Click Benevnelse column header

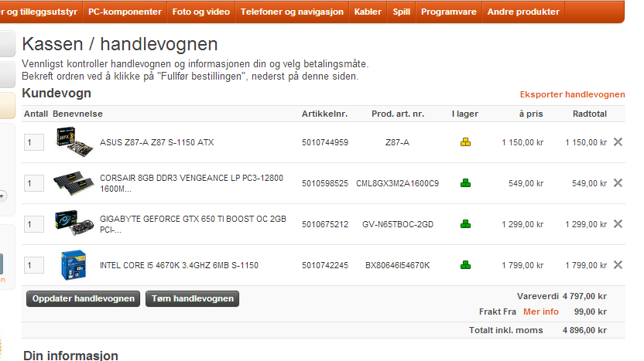click(x=77, y=114)
